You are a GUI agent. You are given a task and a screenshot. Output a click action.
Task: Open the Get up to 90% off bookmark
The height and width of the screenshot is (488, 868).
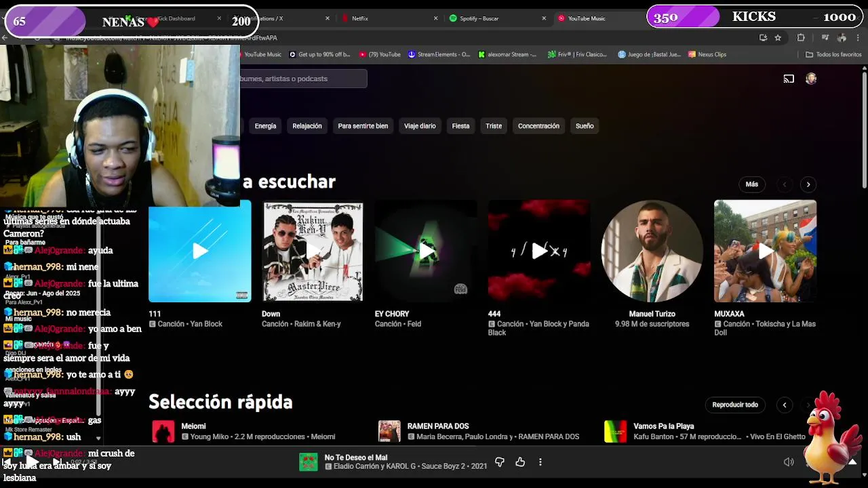[319, 54]
